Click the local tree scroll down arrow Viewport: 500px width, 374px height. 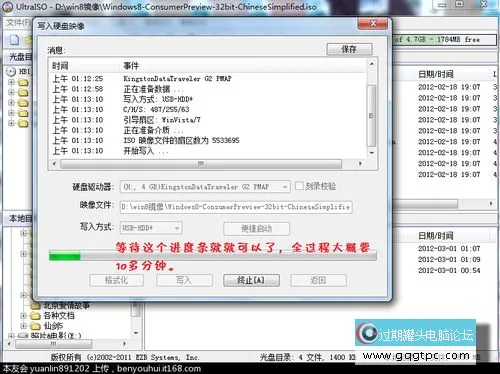[x=136, y=333]
